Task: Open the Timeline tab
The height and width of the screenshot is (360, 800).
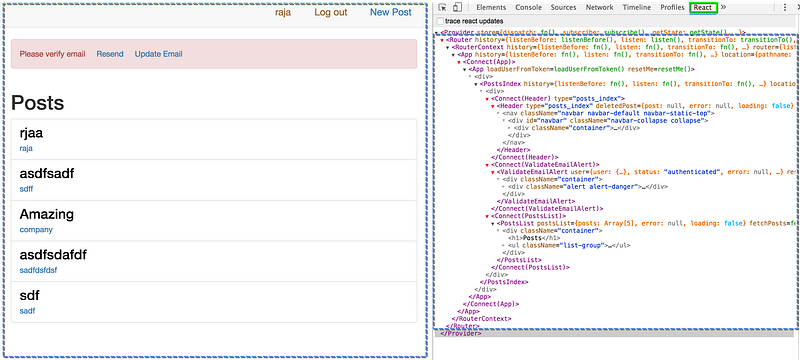Action: pos(637,7)
